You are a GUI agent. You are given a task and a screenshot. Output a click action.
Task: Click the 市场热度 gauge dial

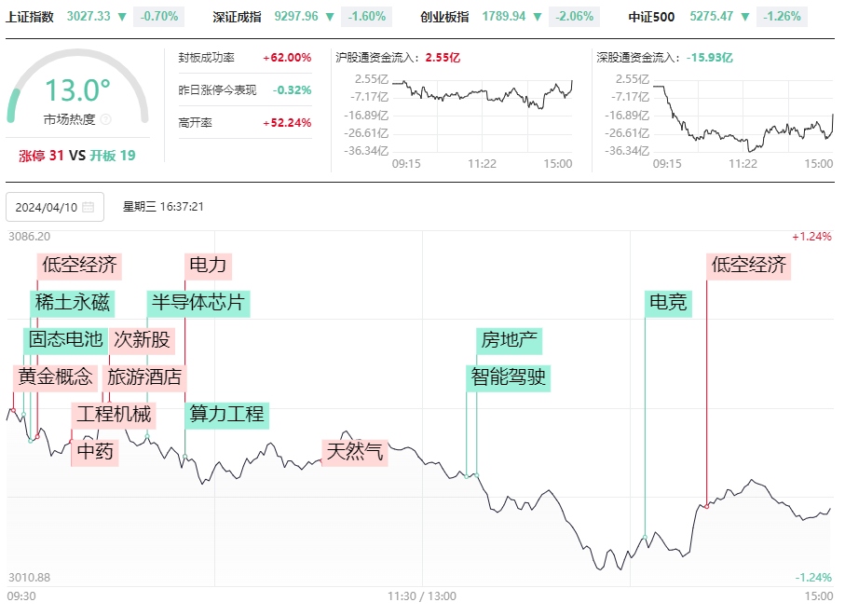[77, 87]
